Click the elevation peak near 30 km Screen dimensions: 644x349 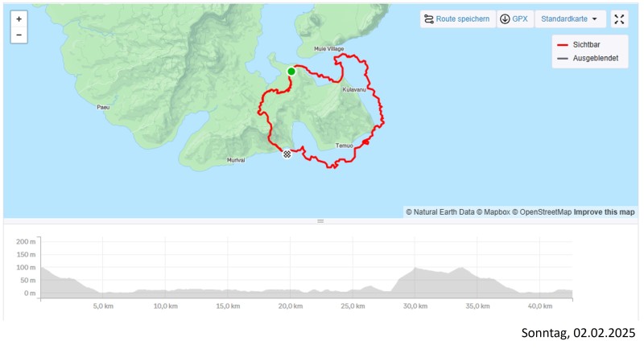point(414,269)
